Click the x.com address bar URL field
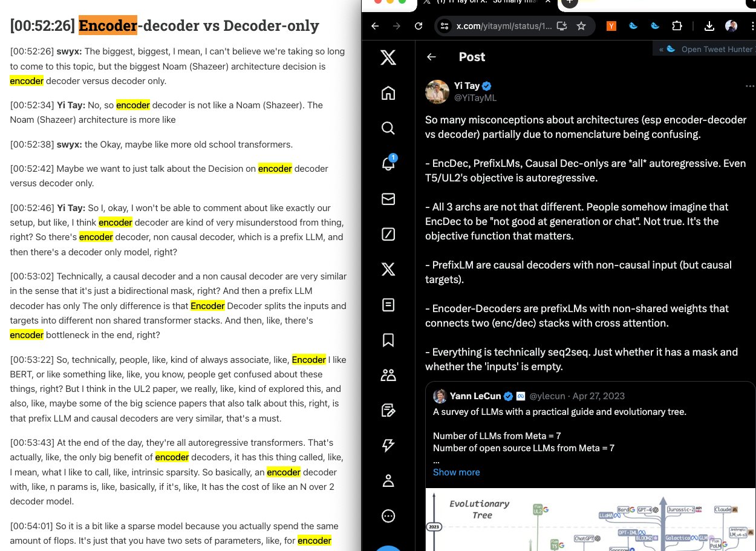756x551 pixels. [x=504, y=26]
